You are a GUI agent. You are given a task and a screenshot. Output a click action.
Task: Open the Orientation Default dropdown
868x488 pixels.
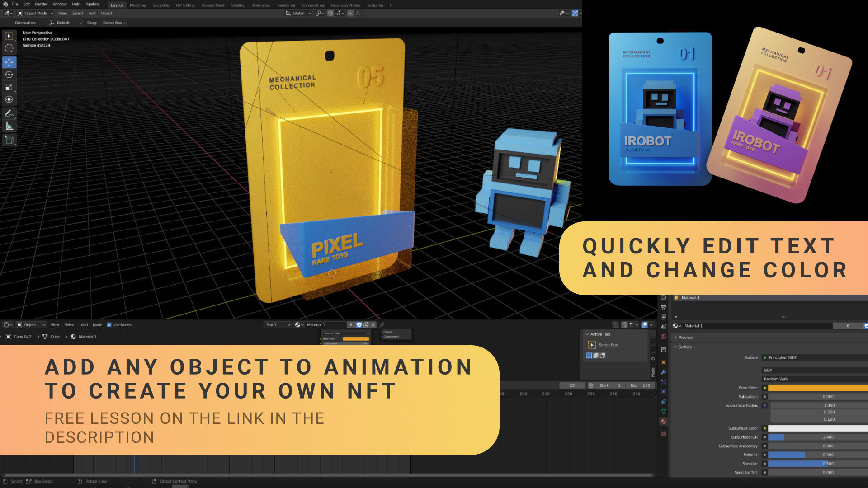click(x=66, y=23)
